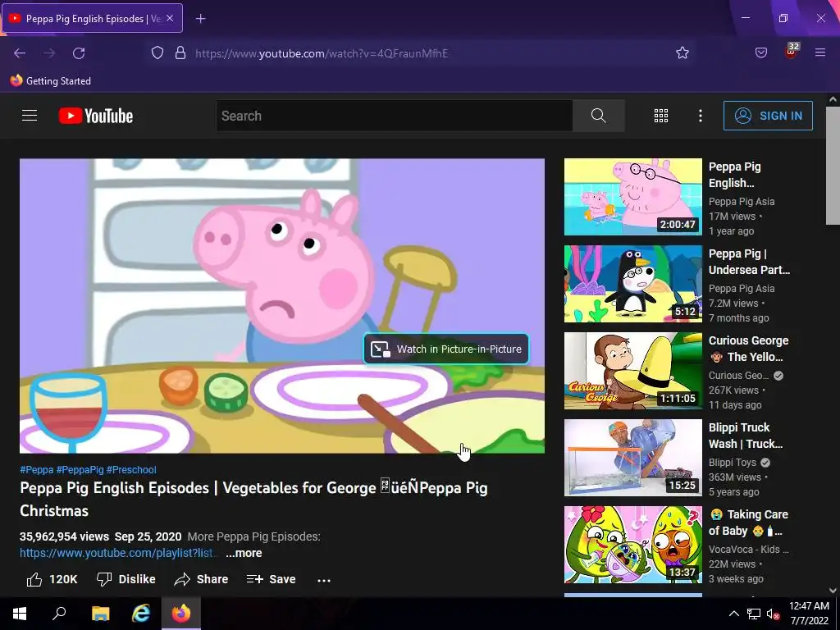Open the youtube.com/playlist link in the description
Image resolution: width=840 pixels, height=630 pixels.
[x=119, y=553]
